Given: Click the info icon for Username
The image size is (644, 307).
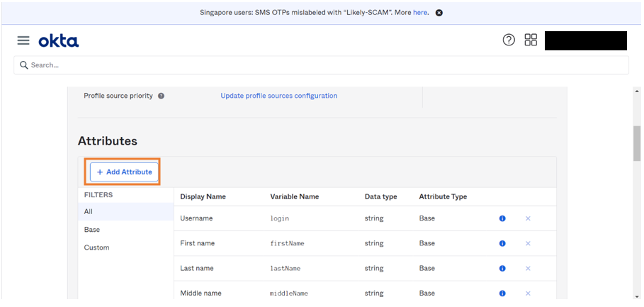Looking at the screenshot, I should pyautogui.click(x=502, y=218).
